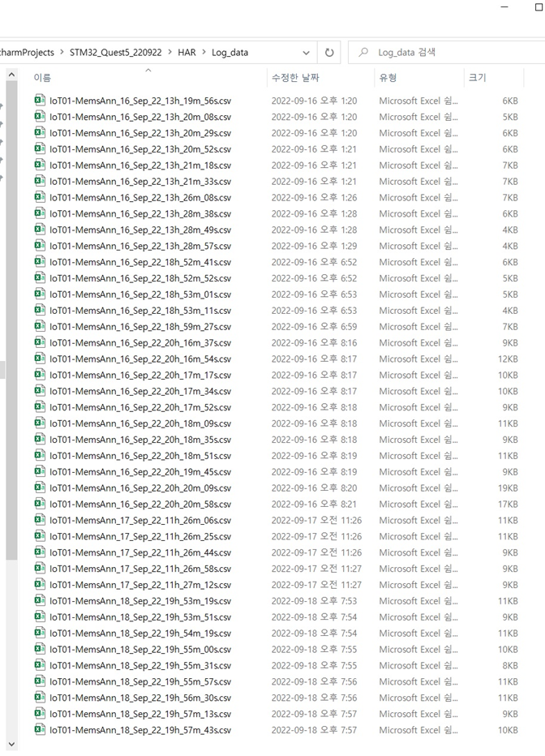Select Excel icon of 20h_16m_37s.csv
The image size is (545, 756).
(40, 342)
